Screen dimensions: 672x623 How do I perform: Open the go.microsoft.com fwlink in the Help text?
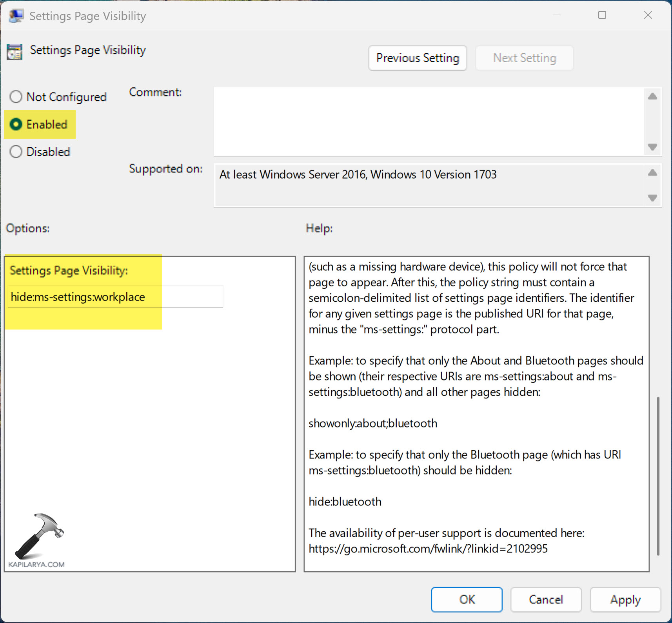pyautogui.click(x=428, y=549)
